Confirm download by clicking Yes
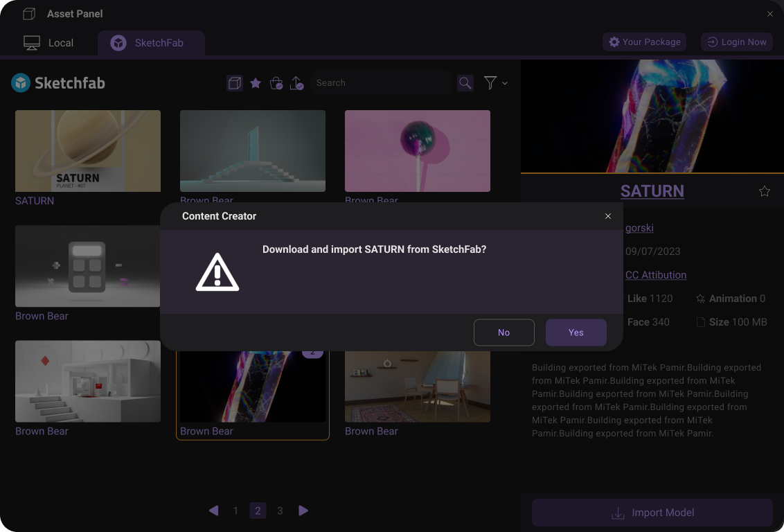Screen dimensions: 784x532 click(576, 332)
